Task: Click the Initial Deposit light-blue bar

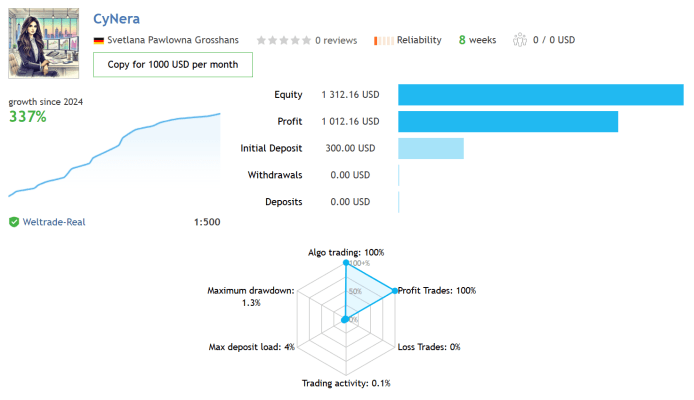Action: tap(430, 149)
